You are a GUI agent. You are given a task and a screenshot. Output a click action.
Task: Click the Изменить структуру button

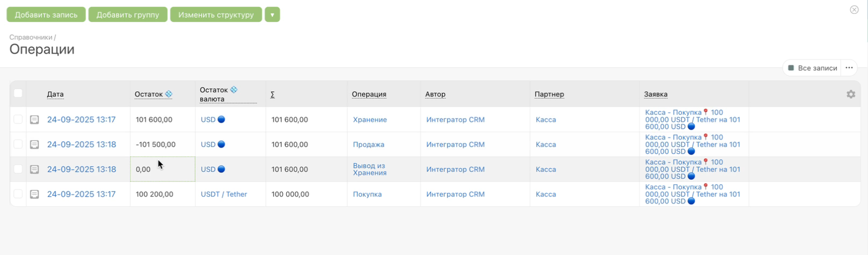[216, 14]
